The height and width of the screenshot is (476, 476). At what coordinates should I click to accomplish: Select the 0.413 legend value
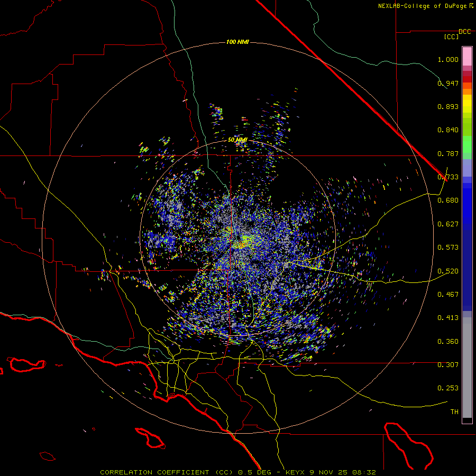pos(448,318)
